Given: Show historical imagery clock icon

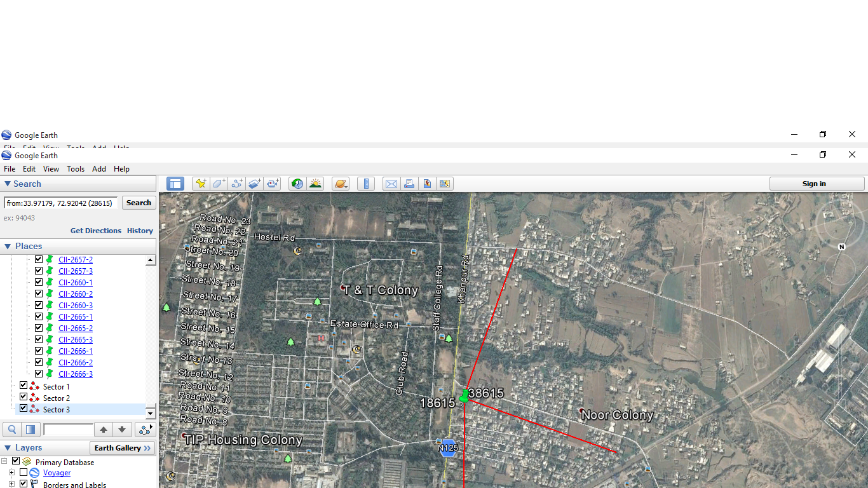Looking at the screenshot, I should click(297, 184).
